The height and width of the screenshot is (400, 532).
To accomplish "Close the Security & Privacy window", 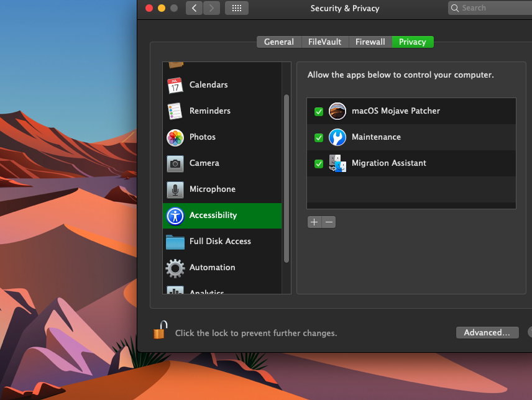I will pyautogui.click(x=149, y=8).
